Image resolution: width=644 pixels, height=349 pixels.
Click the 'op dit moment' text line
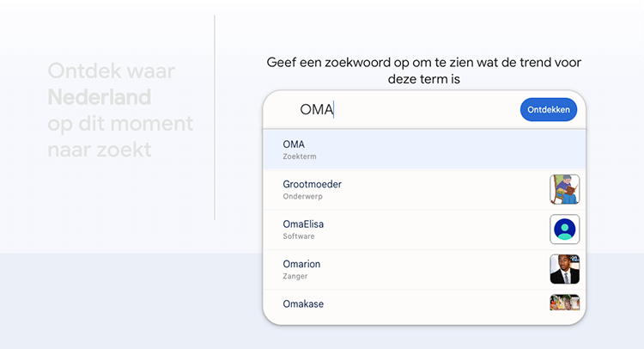point(120,123)
